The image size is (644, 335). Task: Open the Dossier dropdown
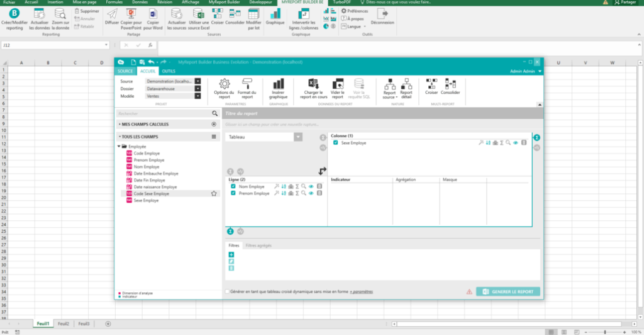point(197,89)
